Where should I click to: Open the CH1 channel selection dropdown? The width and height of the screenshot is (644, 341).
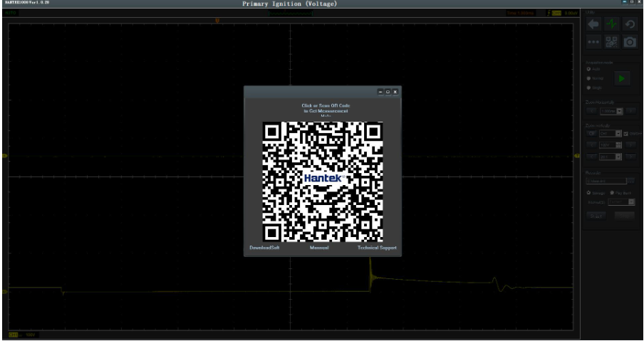610,133
